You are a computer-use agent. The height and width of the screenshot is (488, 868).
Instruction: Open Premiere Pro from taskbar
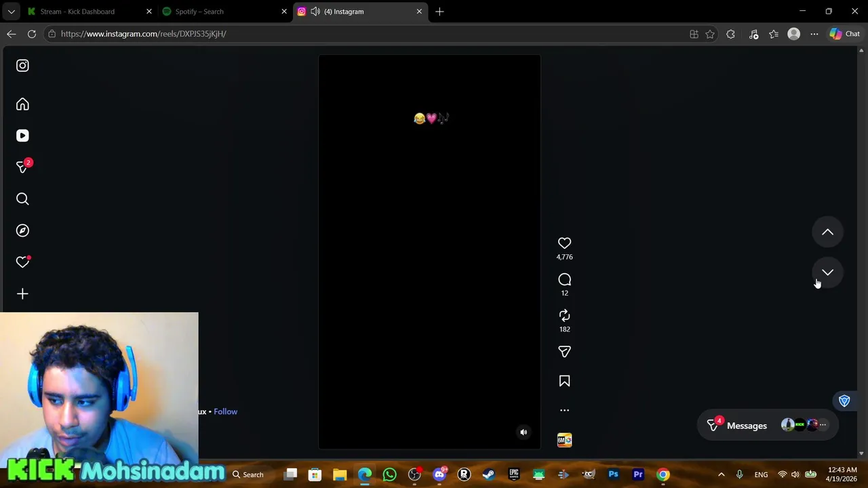tap(638, 474)
